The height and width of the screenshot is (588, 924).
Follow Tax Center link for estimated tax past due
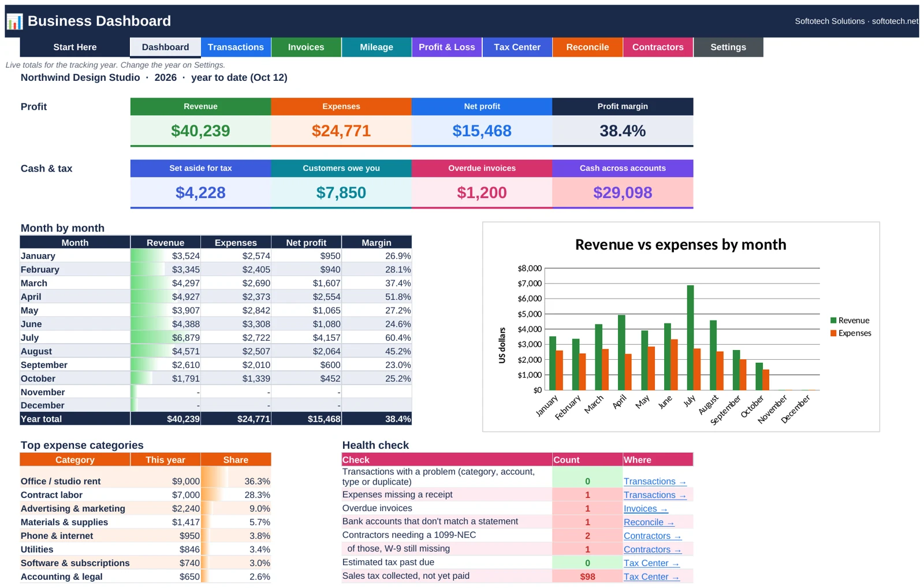[x=651, y=563]
